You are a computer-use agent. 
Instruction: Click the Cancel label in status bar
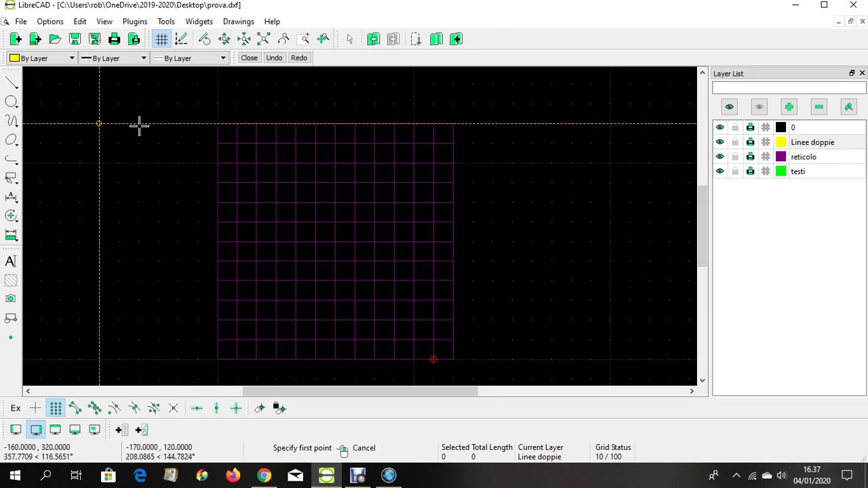(x=364, y=448)
